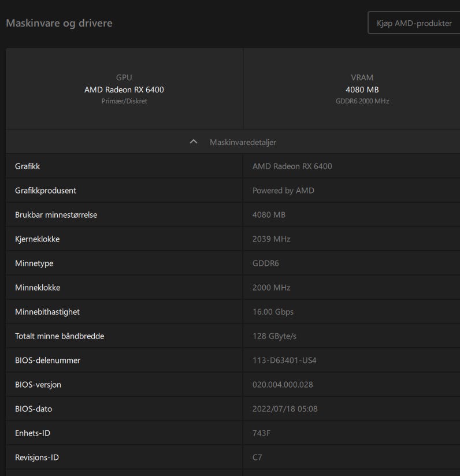Viewport: 460px width, 476px height.
Task: Click the Minnebithastighet row label
Action: pyautogui.click(x=47, y=312)
